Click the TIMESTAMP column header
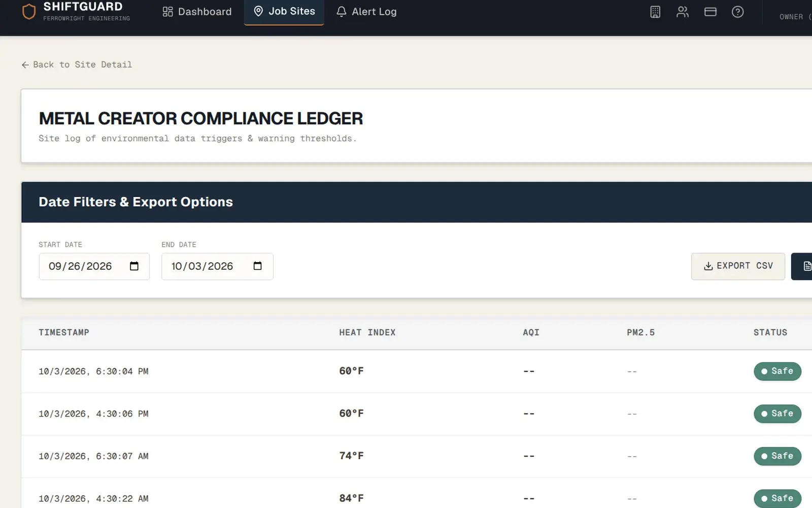This screenshot has height=508, width=812. [64, 332]
